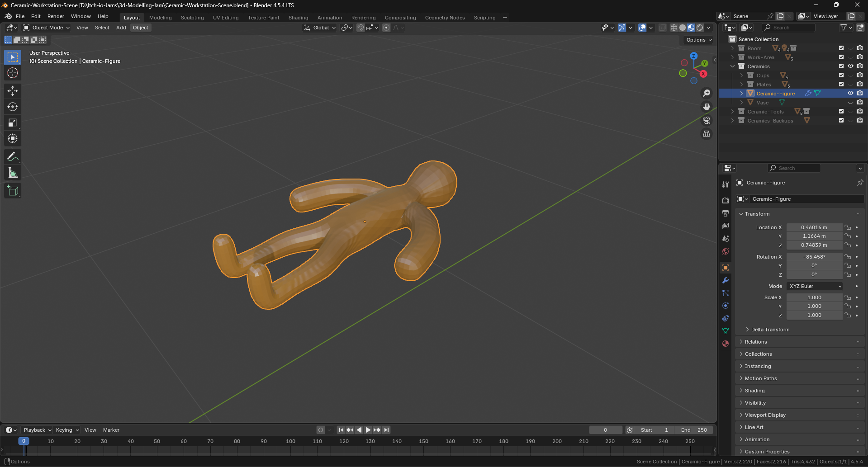
Task: Uncheck the Room collection checkbox
Action: coord(841,48)
